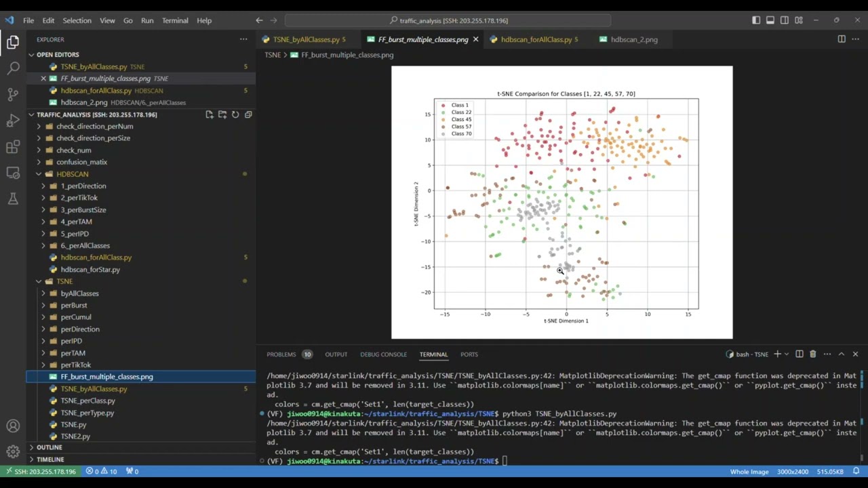Toggle the bottom panel visibility

[770, 20]
